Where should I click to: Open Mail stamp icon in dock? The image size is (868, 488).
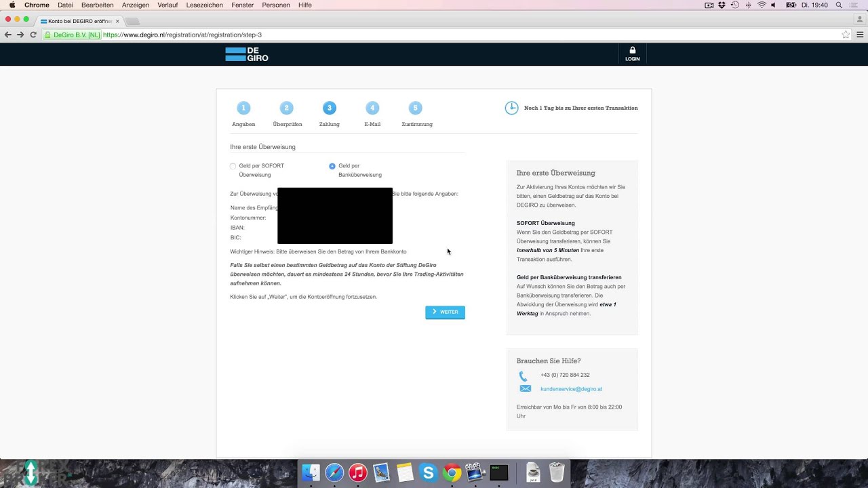[x=381, y=472]
